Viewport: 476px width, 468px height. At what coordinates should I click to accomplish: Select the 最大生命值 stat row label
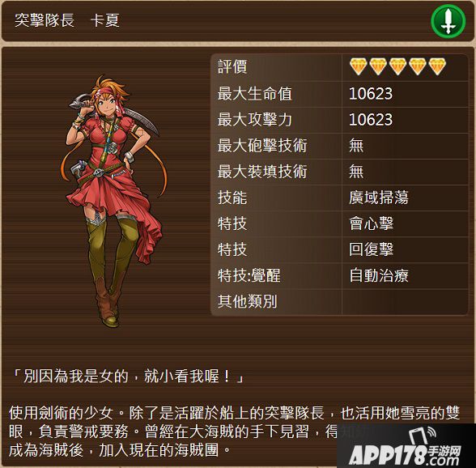tap(255, 94)
